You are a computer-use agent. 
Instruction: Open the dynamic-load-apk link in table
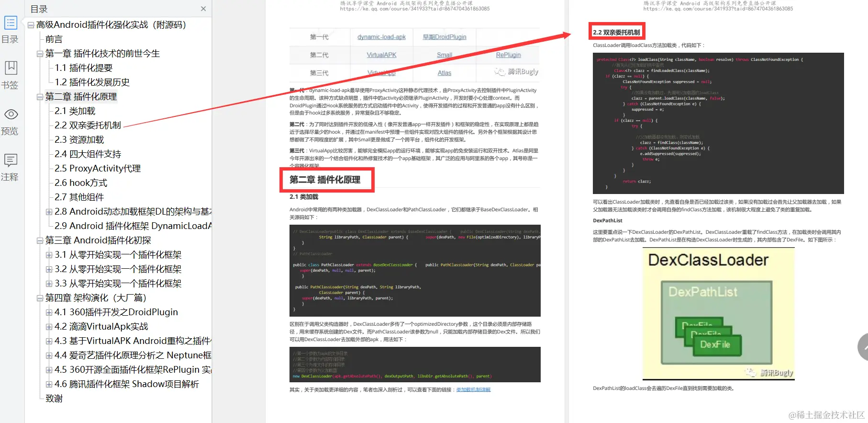coord(381,37)
